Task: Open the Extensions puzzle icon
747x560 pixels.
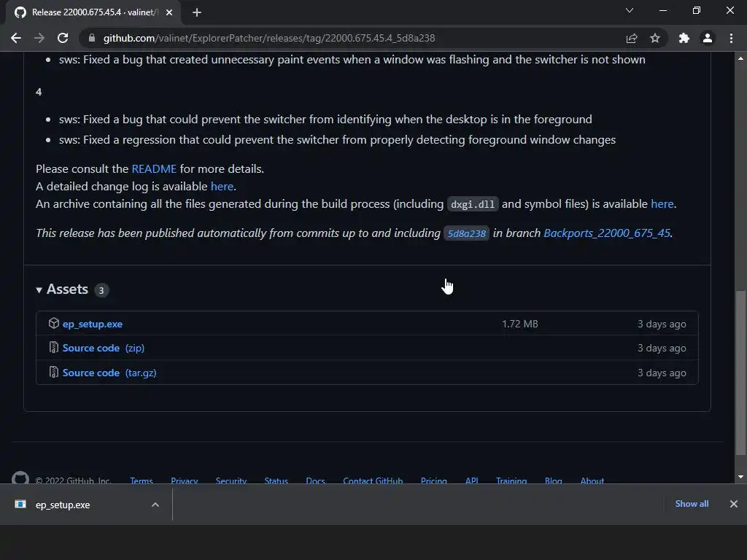Action: click(x=684, y=38)
